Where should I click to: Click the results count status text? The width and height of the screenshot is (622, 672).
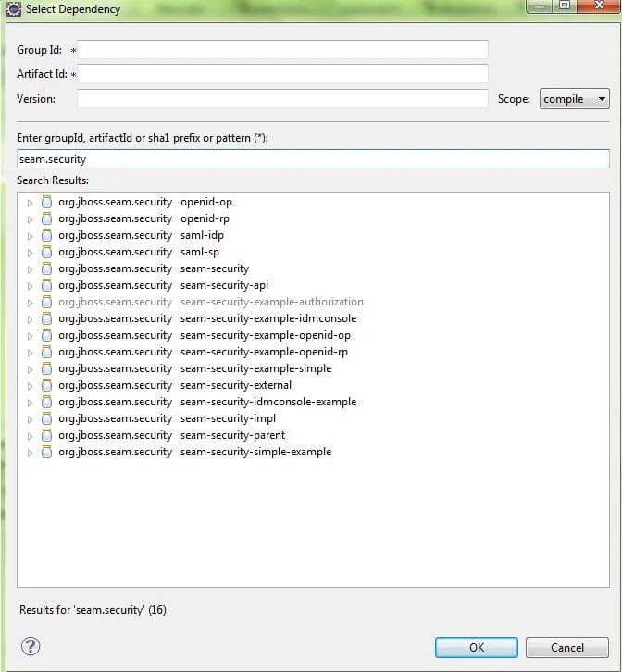tap(93, 610)
